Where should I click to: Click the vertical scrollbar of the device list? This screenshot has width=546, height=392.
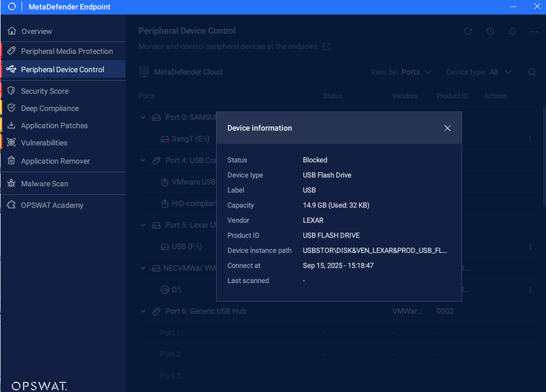[544, 157]
